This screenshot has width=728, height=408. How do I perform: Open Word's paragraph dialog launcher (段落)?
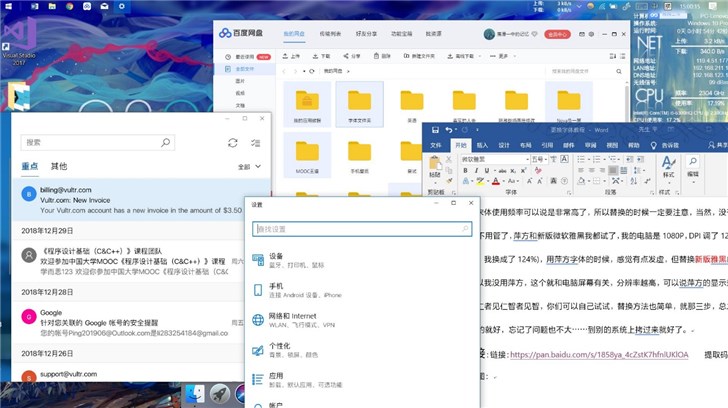[651, 192]
